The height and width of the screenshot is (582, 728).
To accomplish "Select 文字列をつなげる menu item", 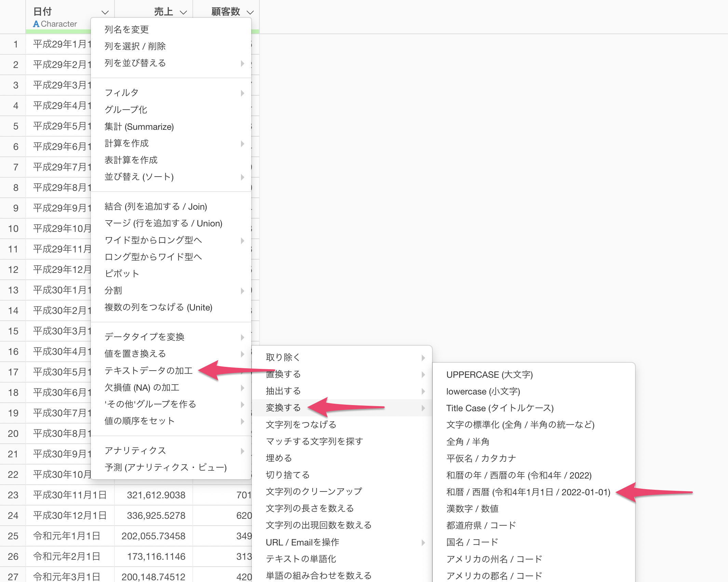I will [342, 424].
